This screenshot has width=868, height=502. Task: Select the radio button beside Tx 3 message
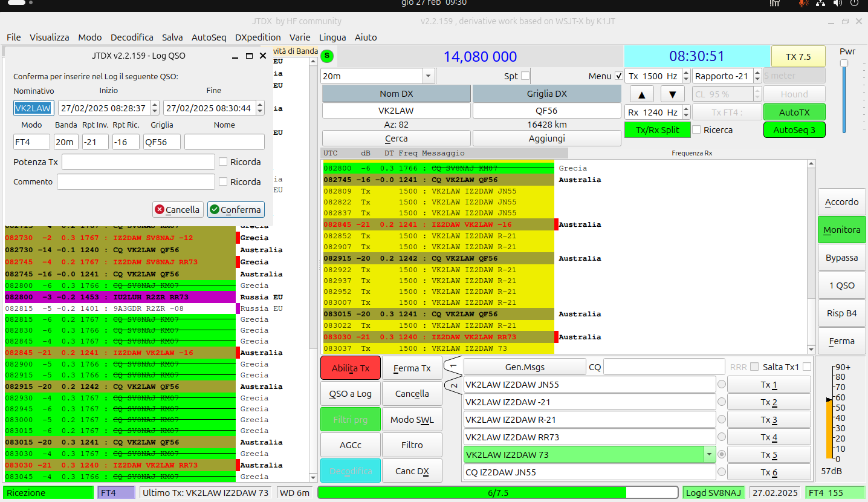[x=721, y=419]
